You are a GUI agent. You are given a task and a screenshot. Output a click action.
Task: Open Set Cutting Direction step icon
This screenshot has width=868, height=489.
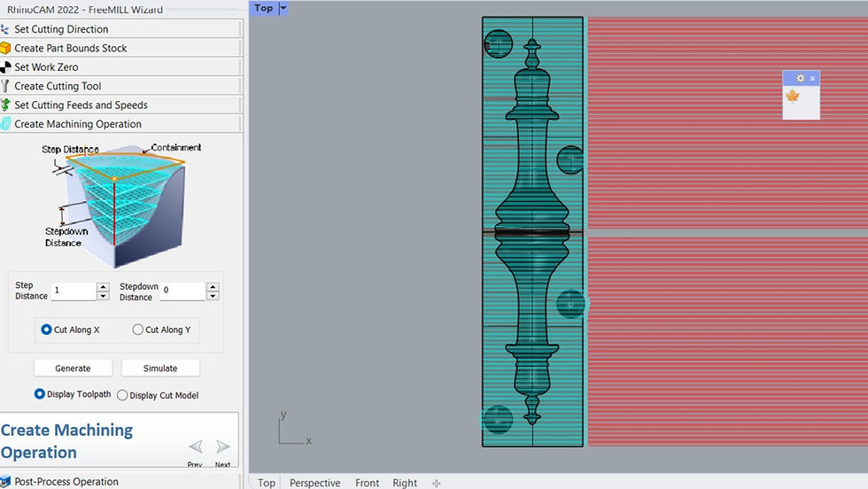coord(5,29)
